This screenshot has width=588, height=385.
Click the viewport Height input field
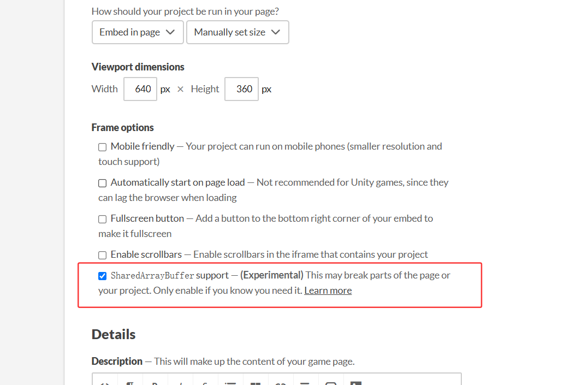coord(241,89)
